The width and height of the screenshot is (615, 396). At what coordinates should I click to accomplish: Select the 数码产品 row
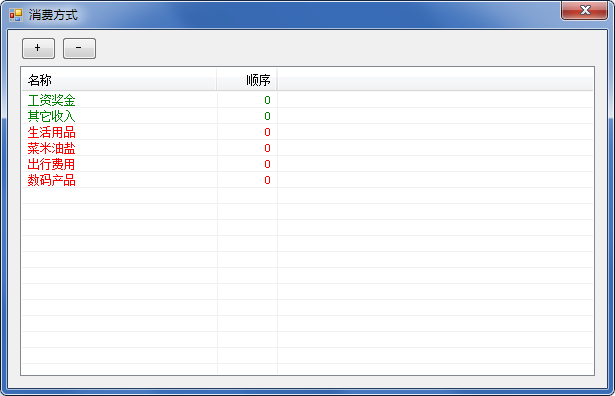(x=307, y=180)
